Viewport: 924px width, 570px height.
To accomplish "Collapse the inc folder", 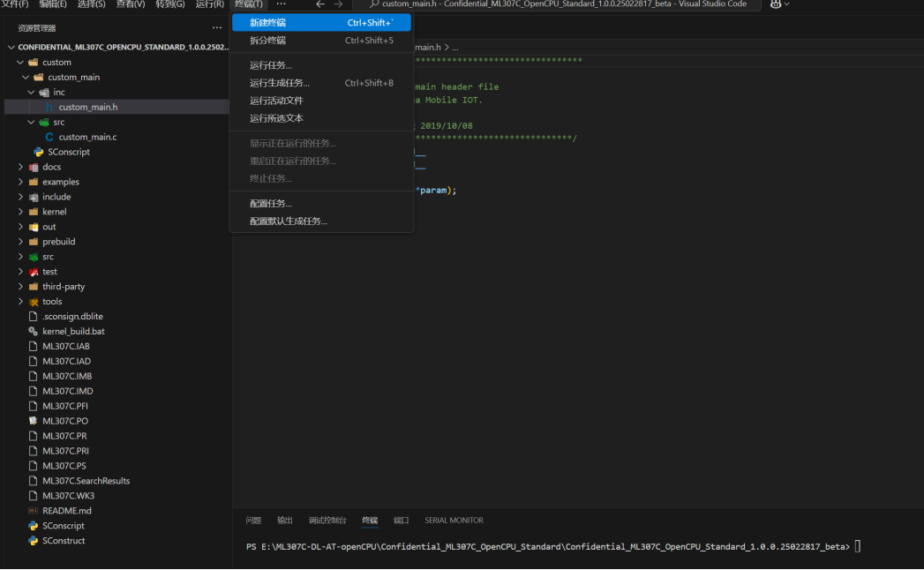I will 31,92.
